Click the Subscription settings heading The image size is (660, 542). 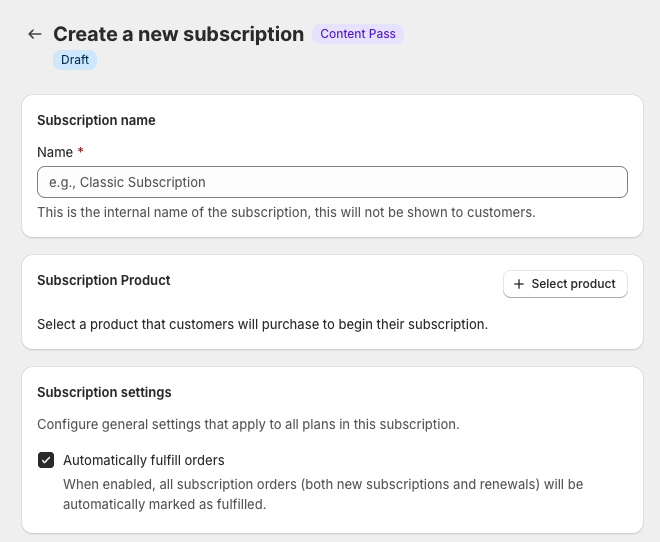coord(104,392)
